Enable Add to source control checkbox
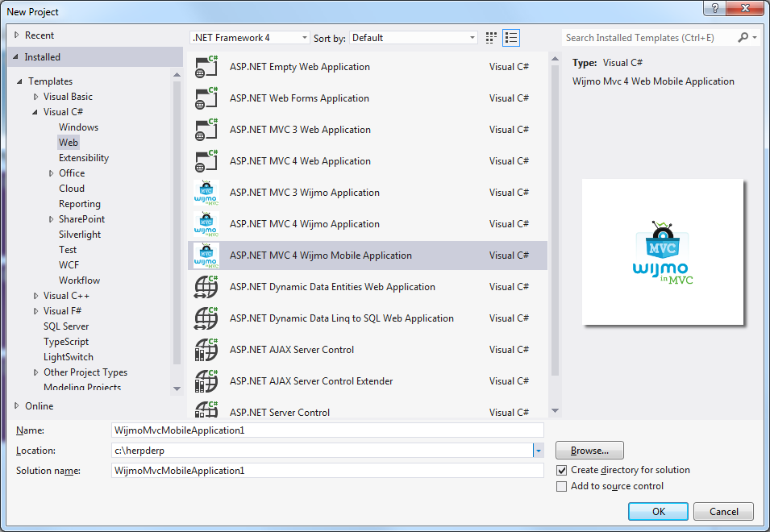770x532 pixels. click(561, 486)
